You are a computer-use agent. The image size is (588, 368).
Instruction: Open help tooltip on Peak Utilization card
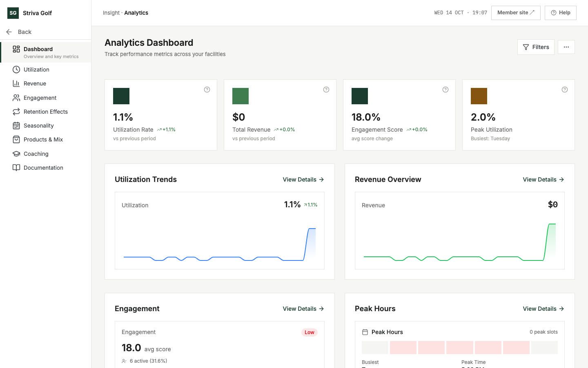tap(565, 90)
